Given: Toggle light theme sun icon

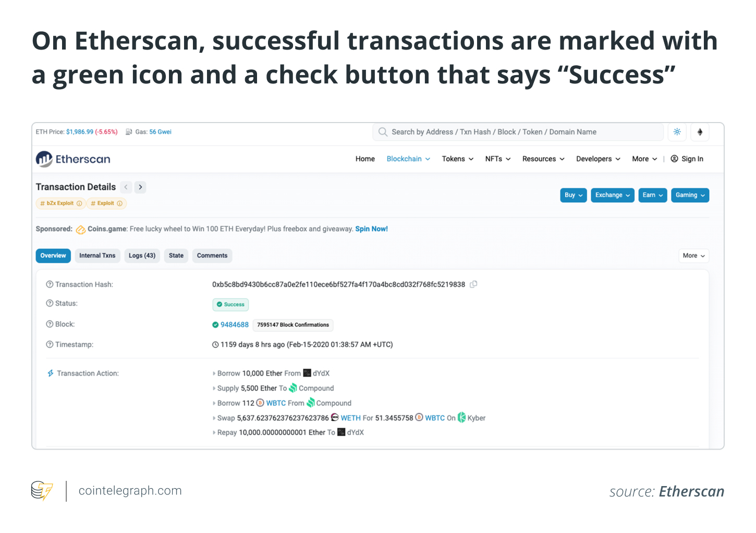Looking at the screenshot, I should tap(677, 132).
